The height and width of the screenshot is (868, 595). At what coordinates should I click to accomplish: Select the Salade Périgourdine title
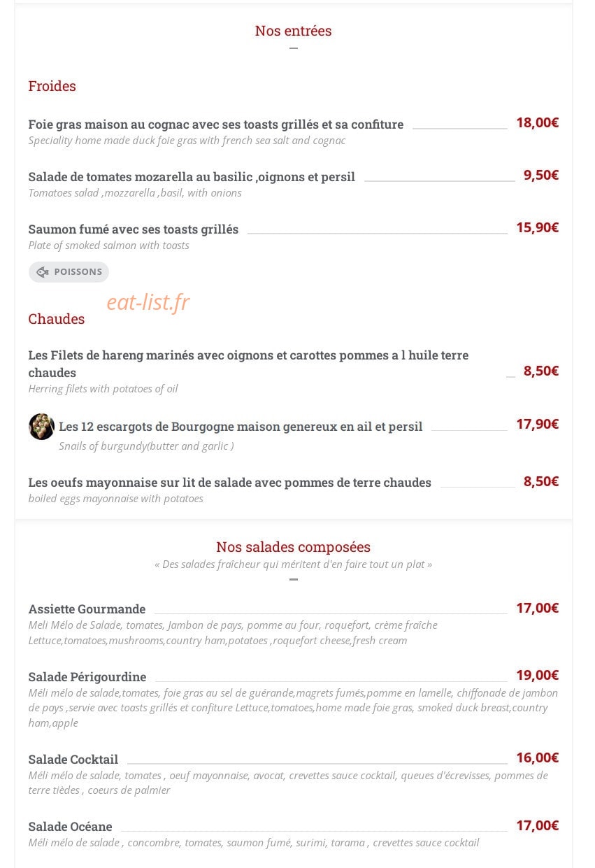(87, 677)
